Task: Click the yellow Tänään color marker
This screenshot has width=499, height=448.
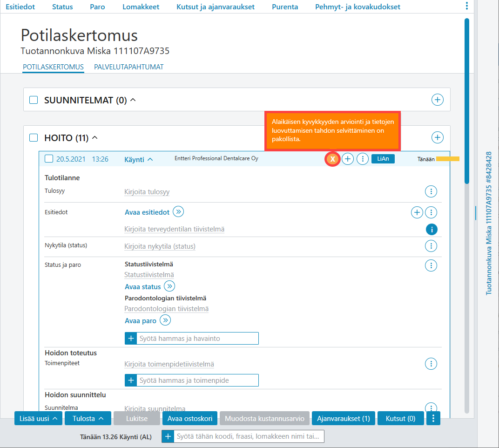Action: (448, 158)
